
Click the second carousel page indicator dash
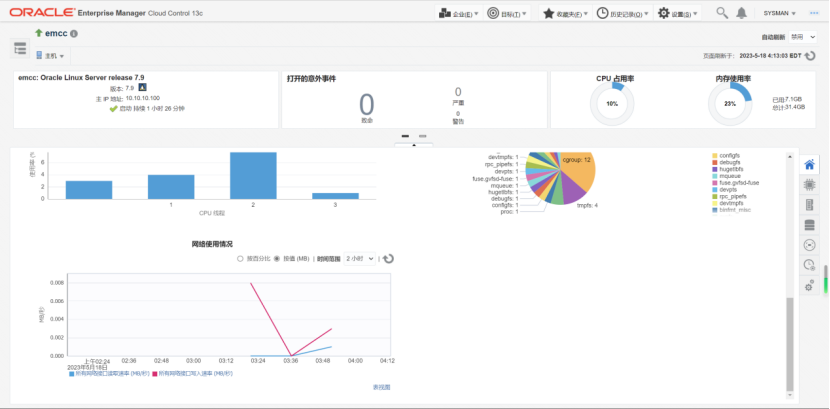422,136
